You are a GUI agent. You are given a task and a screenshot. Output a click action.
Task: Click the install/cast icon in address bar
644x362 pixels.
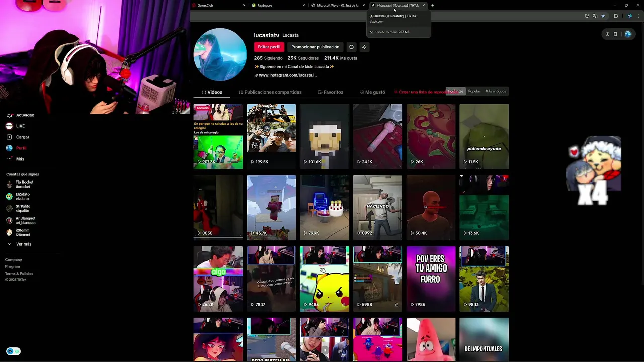[x=587, y=16]
